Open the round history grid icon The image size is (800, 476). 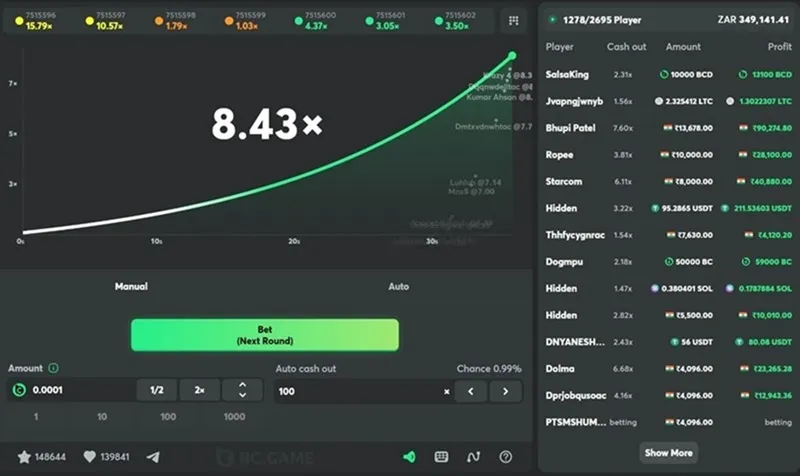tap(514, 20)
